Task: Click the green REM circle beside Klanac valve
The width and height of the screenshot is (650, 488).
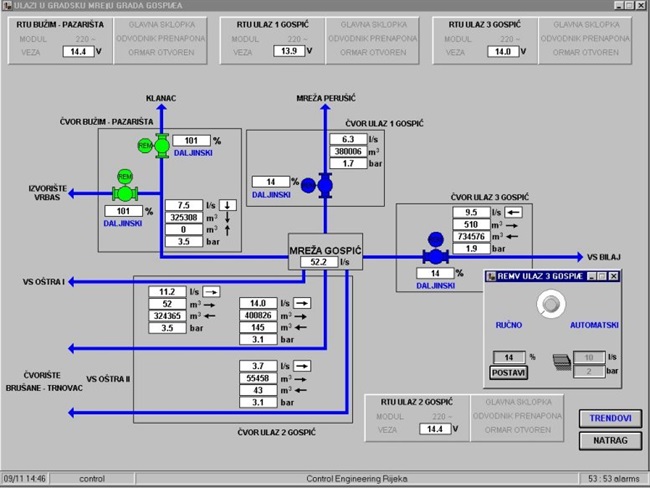Action: 145,146
